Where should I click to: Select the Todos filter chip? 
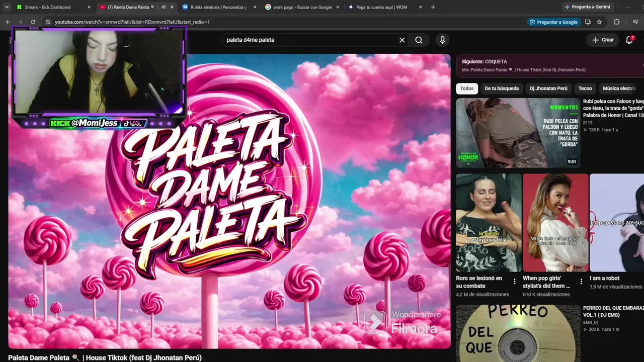467,88
